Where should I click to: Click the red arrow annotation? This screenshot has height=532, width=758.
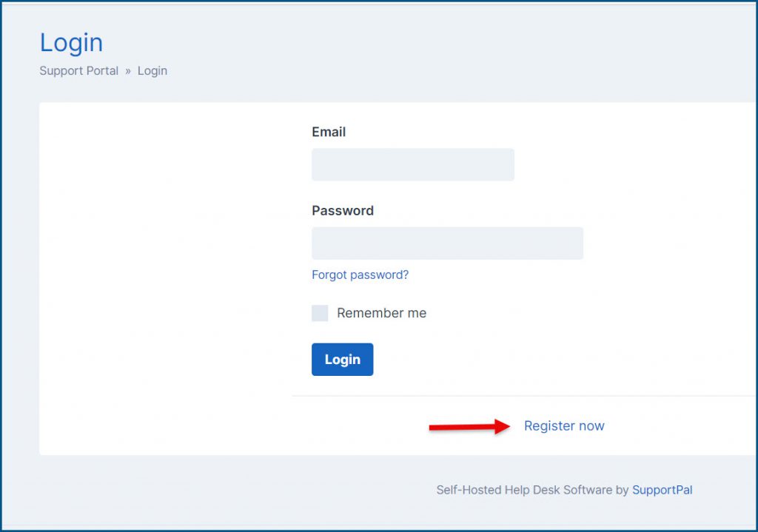click(469, 426)
